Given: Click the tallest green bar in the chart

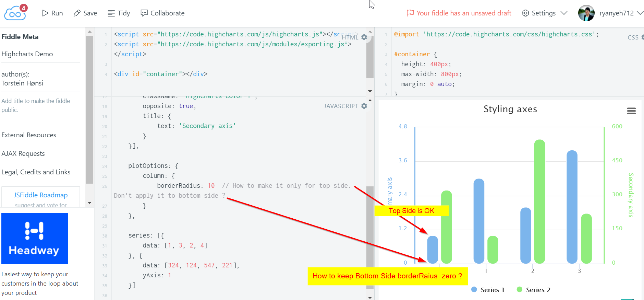Looking at the screenshot, I should point(539,201).
